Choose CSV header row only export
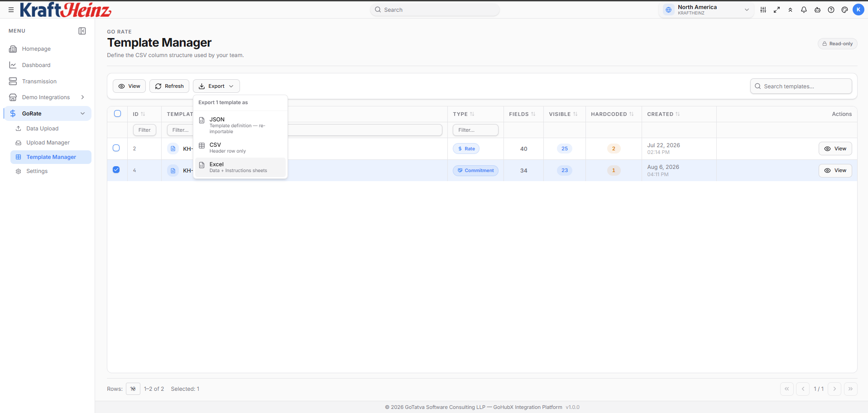868x413 pixels. tap(240, 148)
